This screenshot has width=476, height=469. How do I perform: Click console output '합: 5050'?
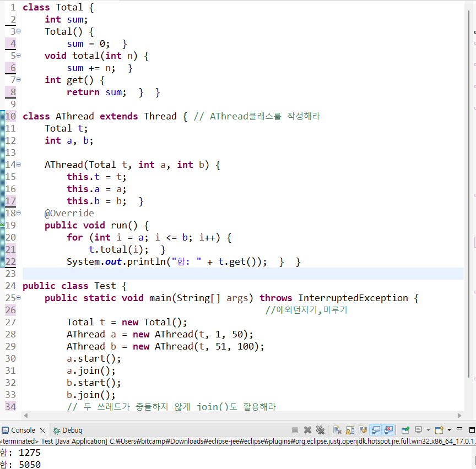(20, 465)
